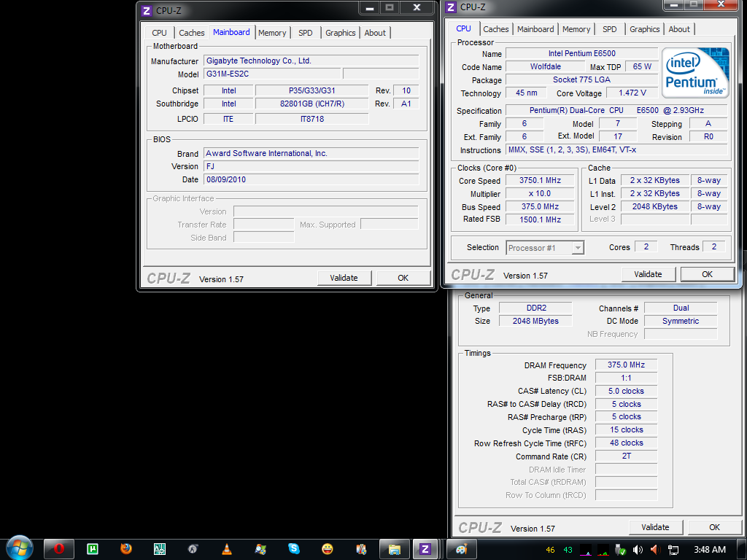Click the DDR2 memory type value
Viewport: 747px width, 560px height.
pyautogui.click(x=535, y=308)
